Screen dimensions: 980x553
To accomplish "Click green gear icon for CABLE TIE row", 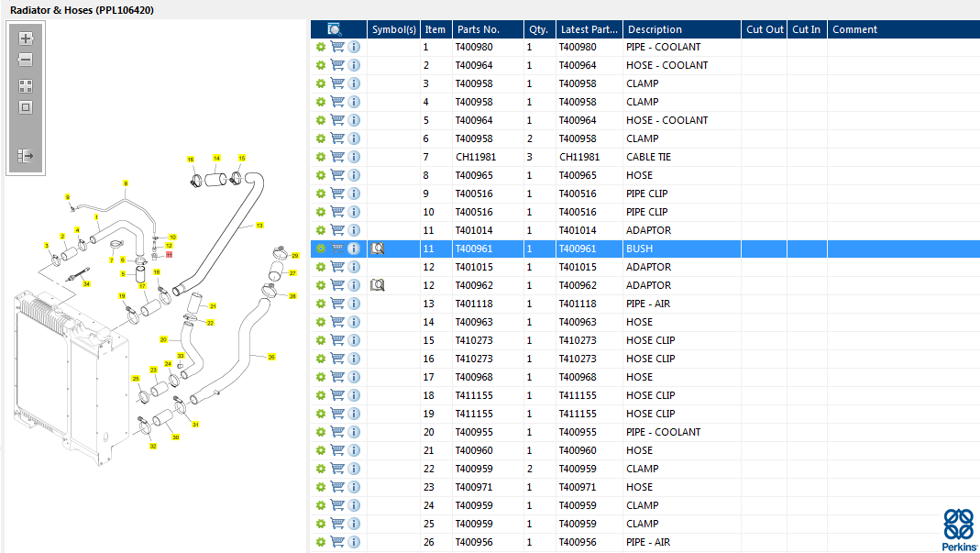I will coord(321,157).
